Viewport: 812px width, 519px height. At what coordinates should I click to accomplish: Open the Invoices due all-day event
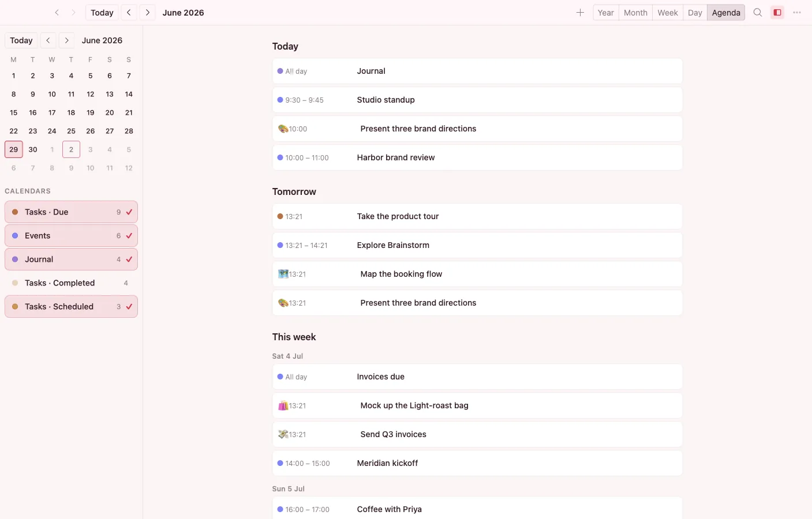(x=477, y=377)
